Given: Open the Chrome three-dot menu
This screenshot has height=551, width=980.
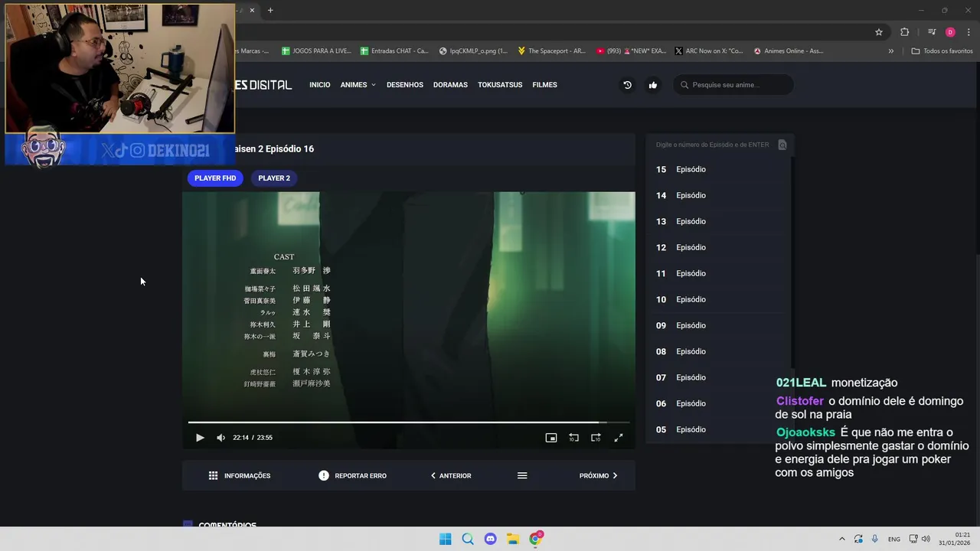Looking at the screenshot, I should click(x=969, y=32).
